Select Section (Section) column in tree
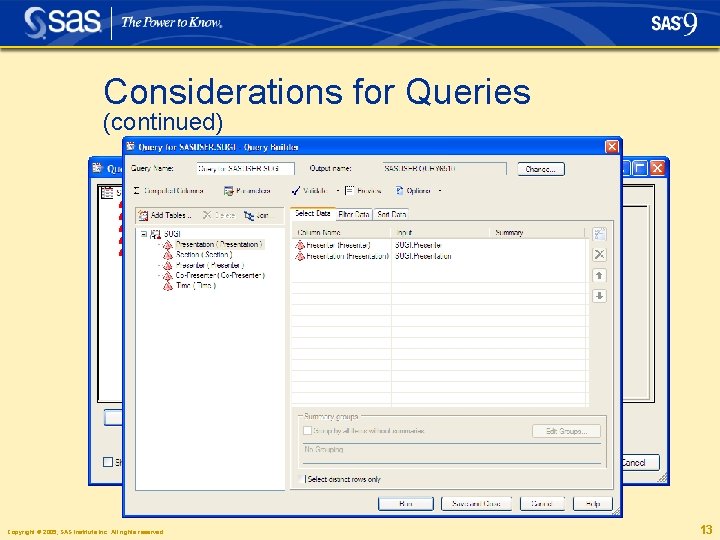The image size is (720, 540). click(204, 254)
